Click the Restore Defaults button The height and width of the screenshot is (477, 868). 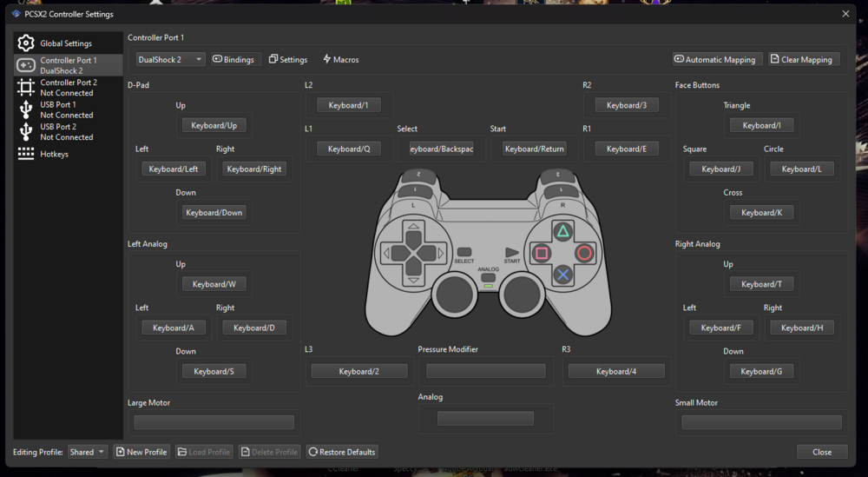click(342, 452)
